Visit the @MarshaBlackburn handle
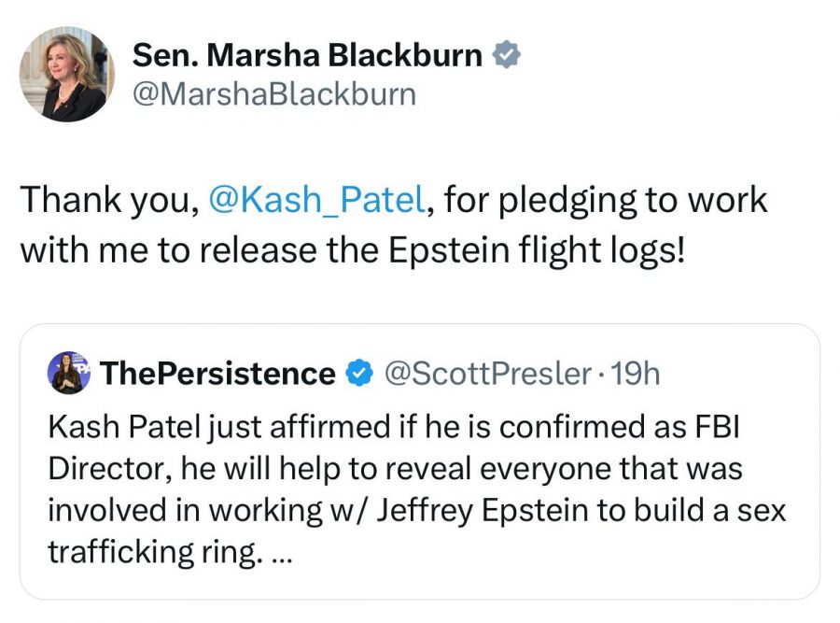The width and height of the screenshot is (840, 623). [274, 94]
